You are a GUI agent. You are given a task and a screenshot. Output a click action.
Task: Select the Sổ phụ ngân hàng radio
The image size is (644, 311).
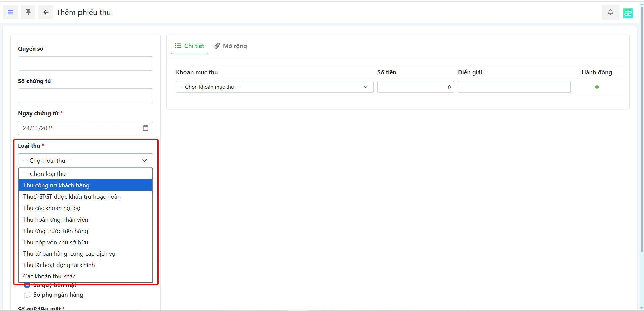(x=27, y=295)
